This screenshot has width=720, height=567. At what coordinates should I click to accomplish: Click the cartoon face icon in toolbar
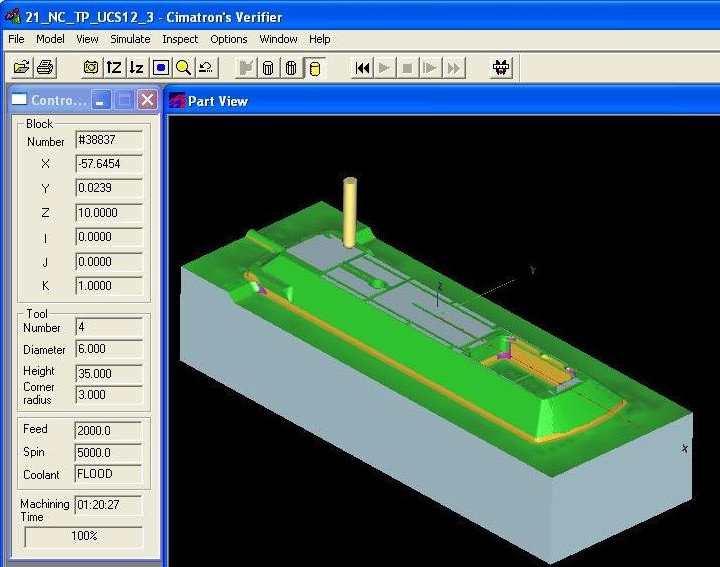[502, 67]
